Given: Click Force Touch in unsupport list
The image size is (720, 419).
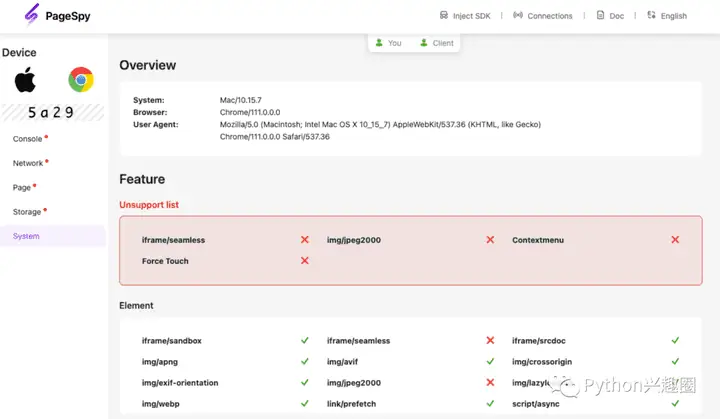Looking at the screenshot, I should pos(165,261).
